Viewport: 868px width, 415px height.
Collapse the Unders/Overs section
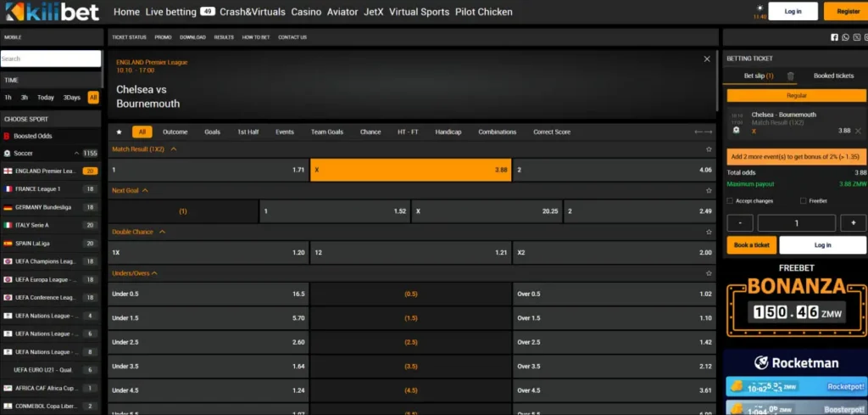154,273
